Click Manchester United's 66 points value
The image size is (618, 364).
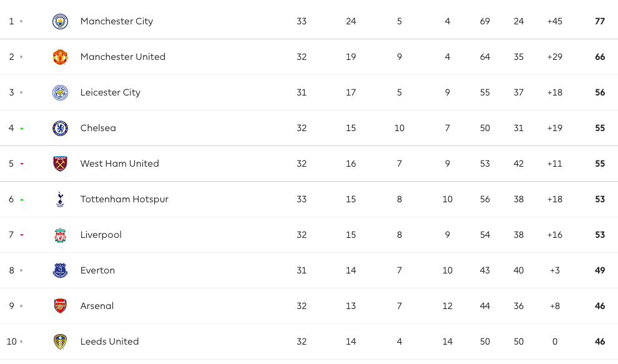[x=600, y=57]
